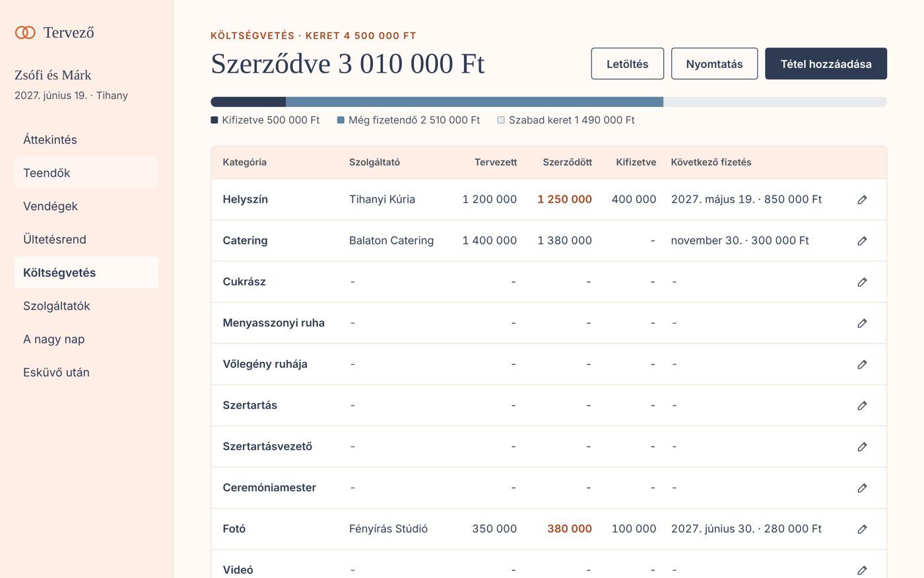Click the grey Szabad keret bar segment
924x578 pixels.
click(x=775, y=102)
